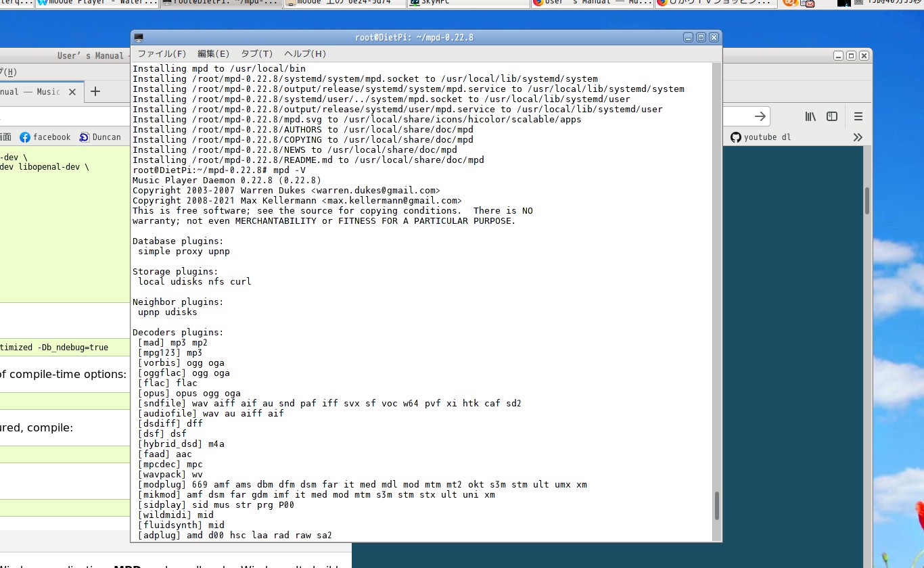Image resolution: width=924 pixels, height=568 pixels.
Task: Open the Firefox hamburger application menu
Action: coord(858,116)
